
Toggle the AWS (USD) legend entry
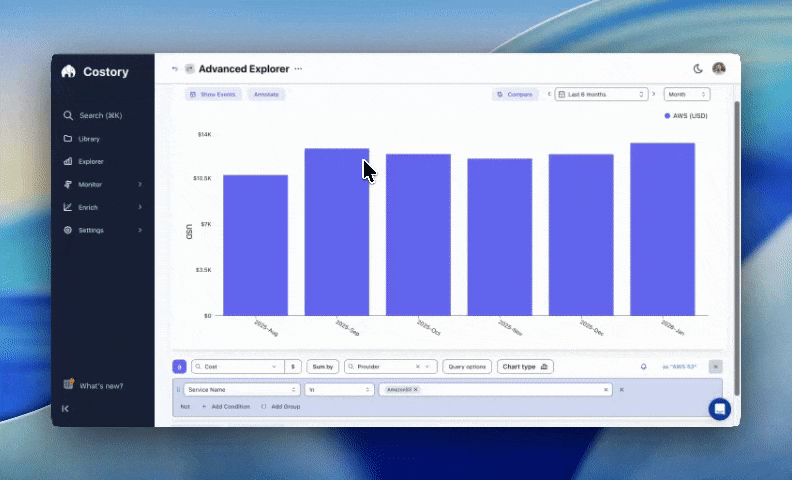[x=686, y=116]
